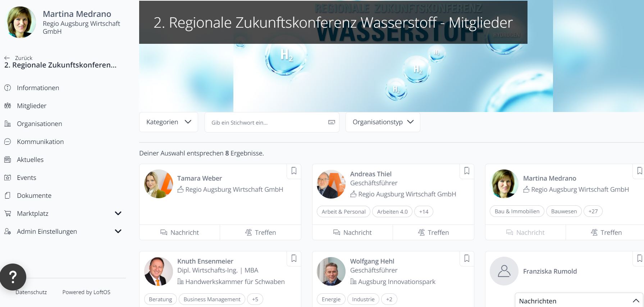Bookmark Knuth Ensenmeier's profile card
The width and height of the screenshot is (644, 307).
pos(294,258)
